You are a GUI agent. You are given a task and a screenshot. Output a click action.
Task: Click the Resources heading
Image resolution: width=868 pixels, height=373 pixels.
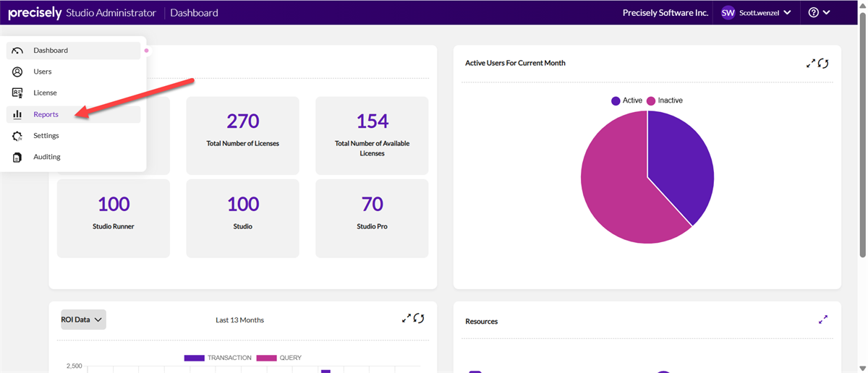[482, 321]
